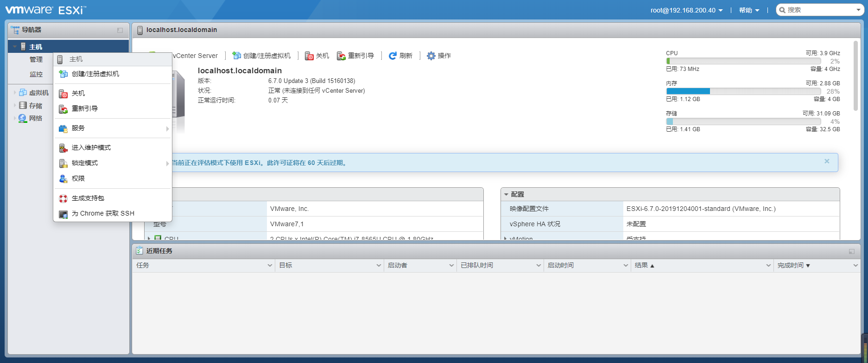This screenshot has height=363, width=868.
Task: Click the support bundle lifebuoy icon
Action: [x=63, y=198]
